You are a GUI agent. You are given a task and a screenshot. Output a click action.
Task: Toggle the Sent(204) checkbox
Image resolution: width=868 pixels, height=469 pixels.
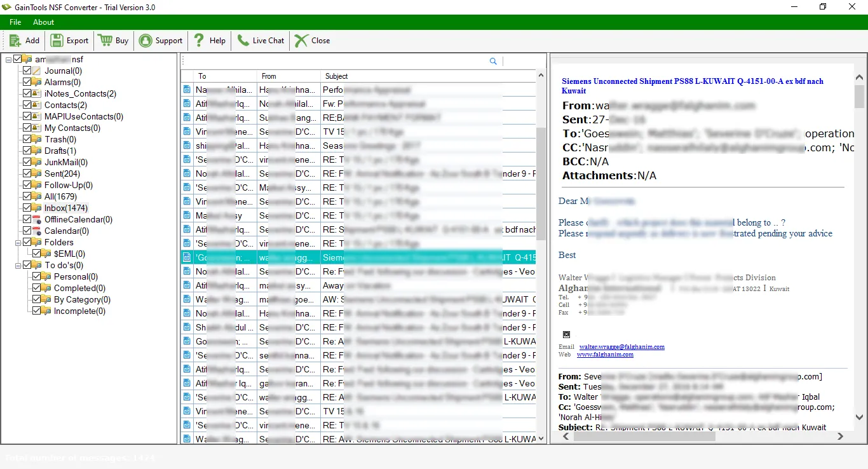pos(27,173)
